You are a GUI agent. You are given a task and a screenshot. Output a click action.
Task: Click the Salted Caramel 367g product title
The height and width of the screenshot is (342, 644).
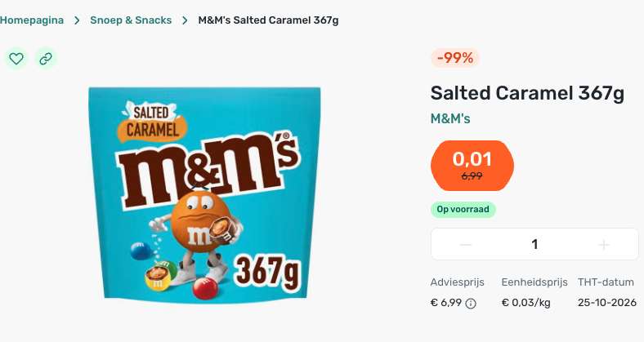click(527, 94)
